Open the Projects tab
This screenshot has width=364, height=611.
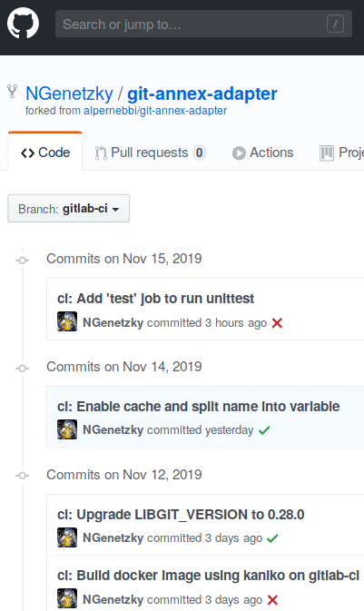click(x=341, y=153)
